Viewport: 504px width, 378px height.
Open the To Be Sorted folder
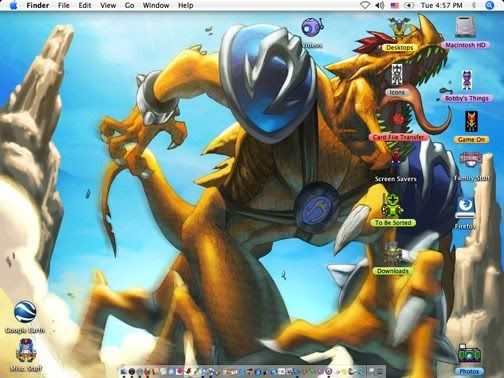coord(392,204)
